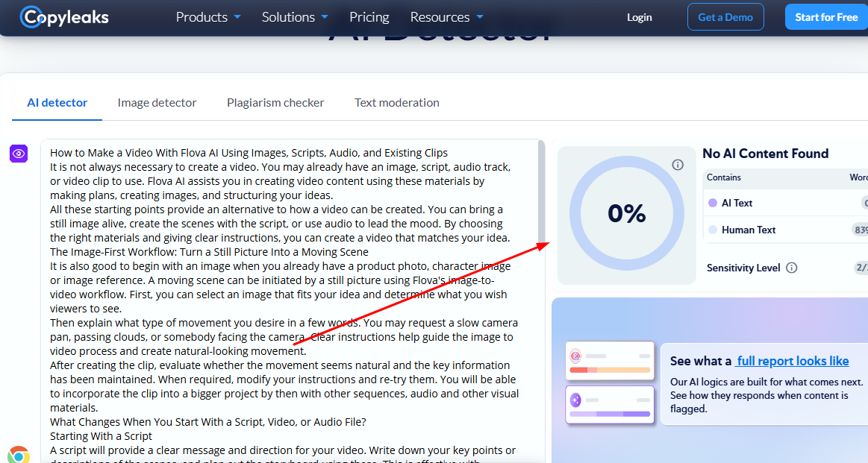The height and width of the screenshot is (463, 868).
Task: Expand the Solutions dropdown menu
Action: (x=295, y=17)
